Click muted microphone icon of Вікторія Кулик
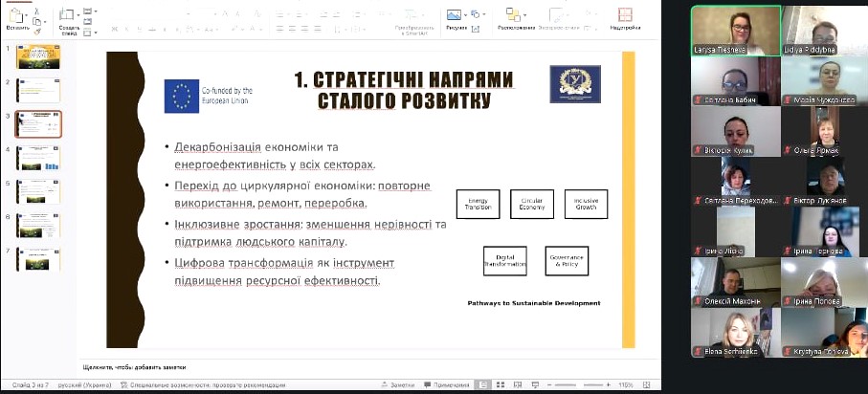The image size is (868, 394). click(699, 150)
